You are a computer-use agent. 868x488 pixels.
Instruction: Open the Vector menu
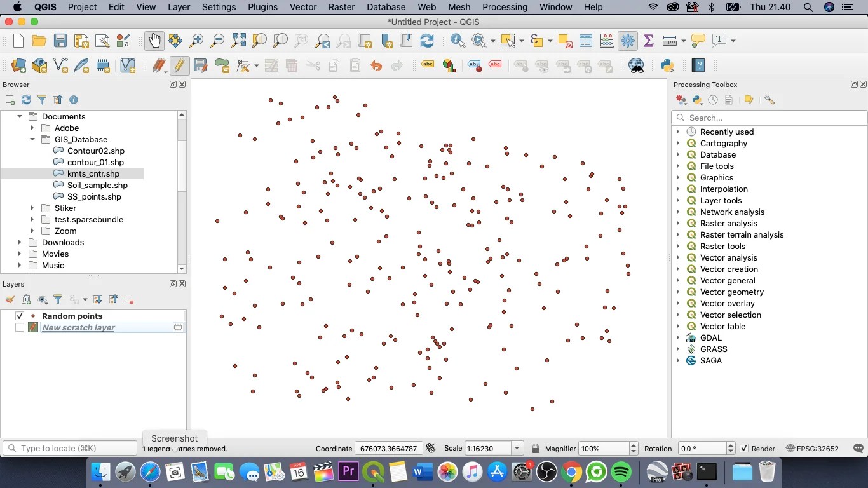point(303,7)
